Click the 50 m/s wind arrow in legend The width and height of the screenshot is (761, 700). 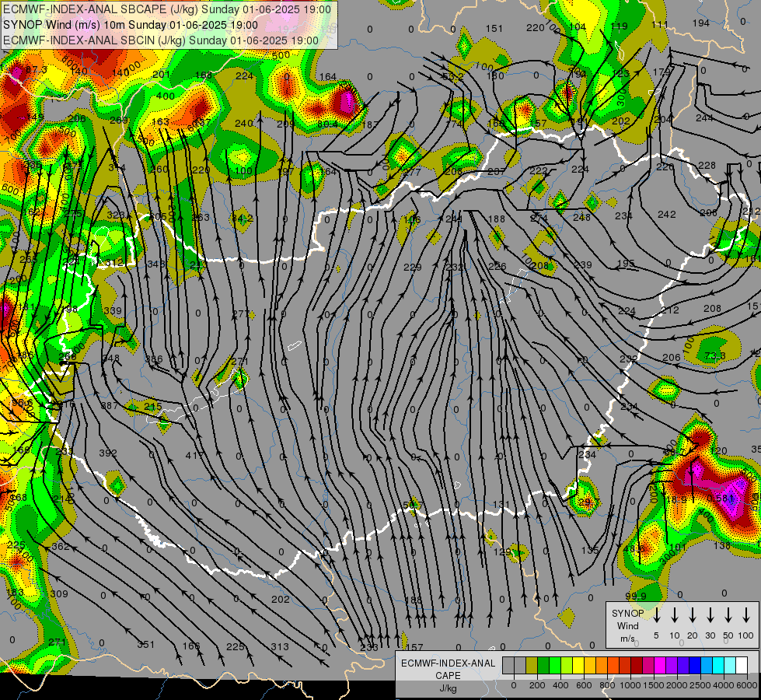(x=728, y=614)
